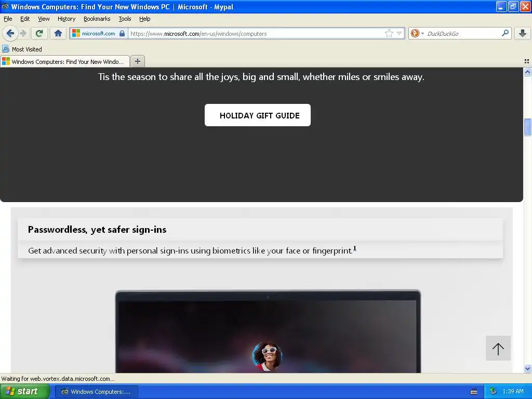Click the keyboard icon in the taskbar

pos(474,392)
